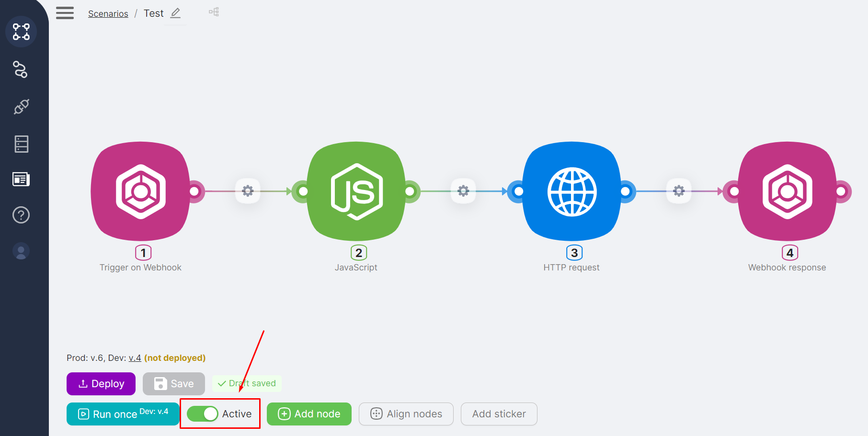Open route settings gear between JavaScript and HTTP request
Viewport: 868px width, 436px height.
coord(463,191)
